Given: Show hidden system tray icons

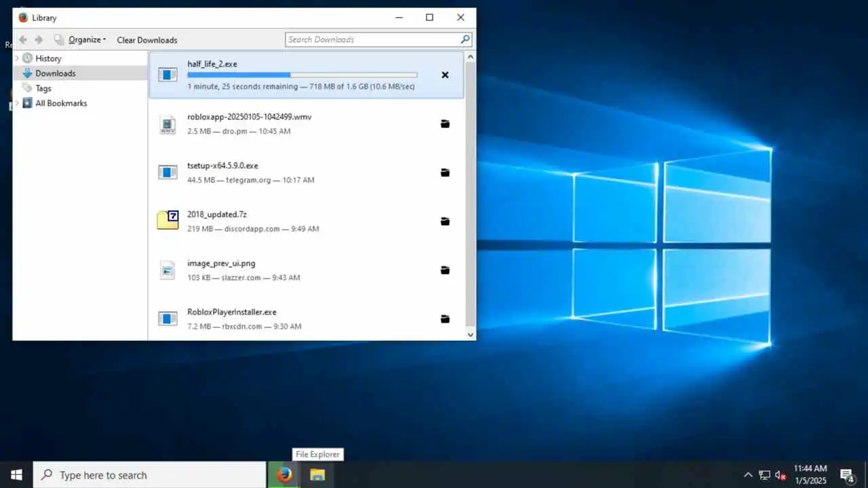Looking at the screenshot, I should pyautogui.click(x=748, y=475).
